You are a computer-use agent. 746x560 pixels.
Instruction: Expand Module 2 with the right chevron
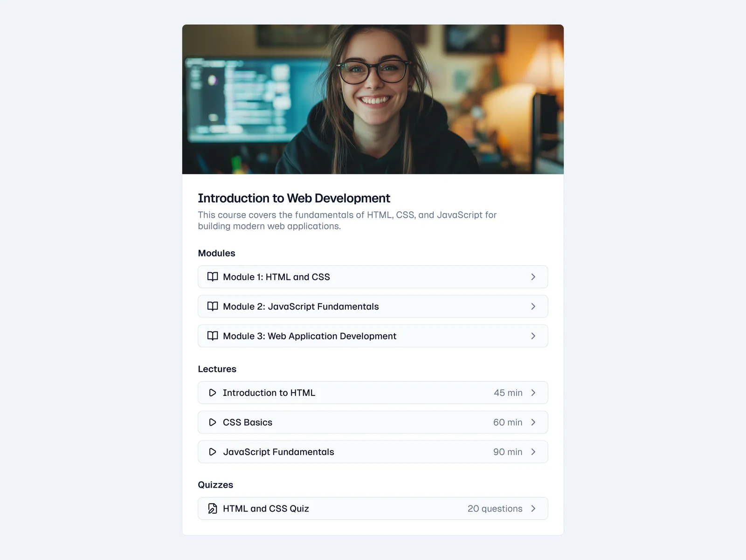[533, 306]
